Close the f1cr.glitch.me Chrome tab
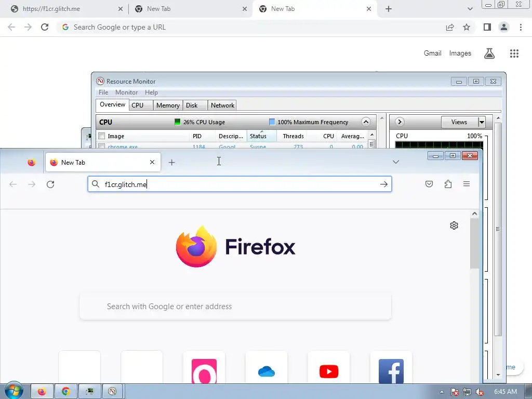The image size is (532, 399). [x=121, y=9]
